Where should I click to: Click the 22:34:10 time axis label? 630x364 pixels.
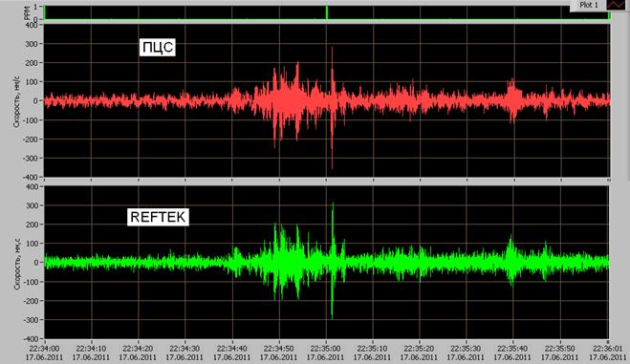(x=91, y=349)
